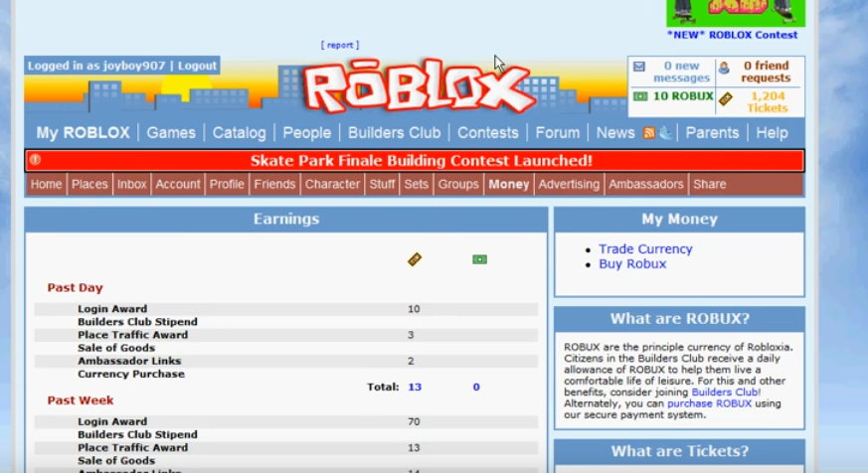Open the Share tab
868x473 pixels.
point(710,184)
